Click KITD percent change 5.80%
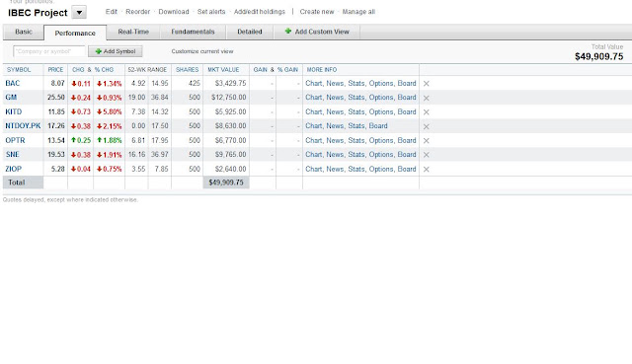This screenshot has height=364, width=632. pyautogui.click(x=110, y=111)
